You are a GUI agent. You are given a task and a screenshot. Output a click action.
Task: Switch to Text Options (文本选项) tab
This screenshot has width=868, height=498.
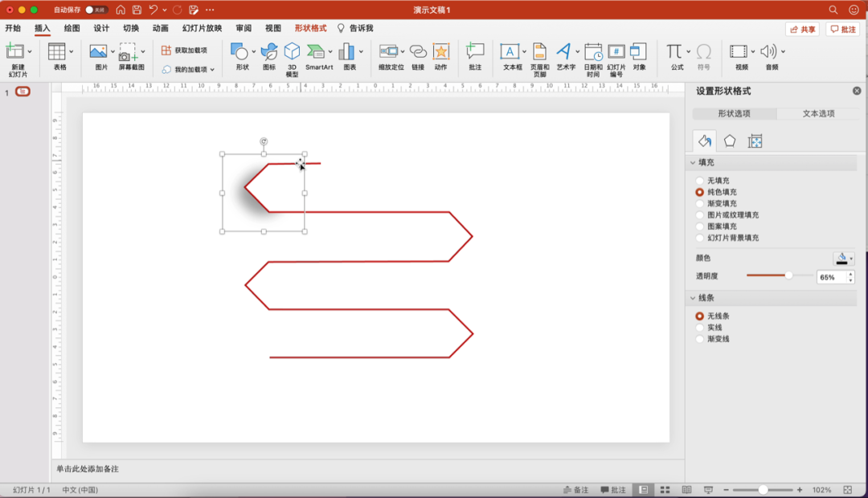[x=819, y=113]
